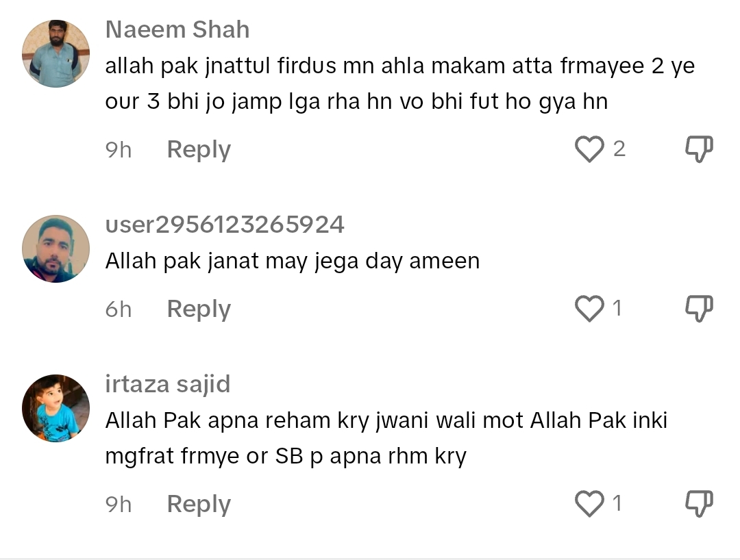Tap the user2956123265924 username
The image size is (740, 560).
point(225,225)
